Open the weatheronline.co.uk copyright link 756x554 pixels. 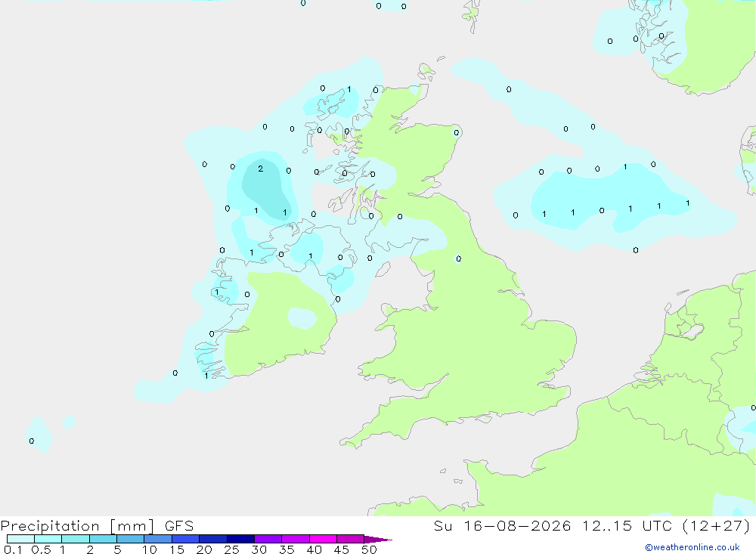[x=692, y=547]
